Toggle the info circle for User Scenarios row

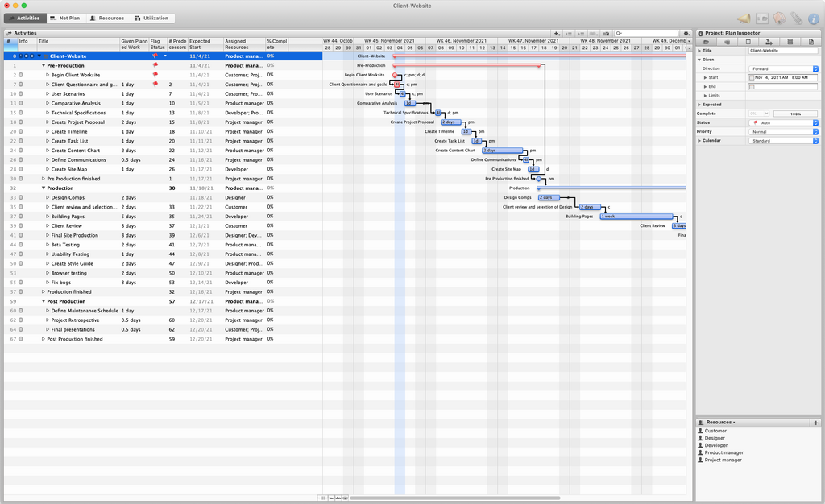click(x=20, y=93)
